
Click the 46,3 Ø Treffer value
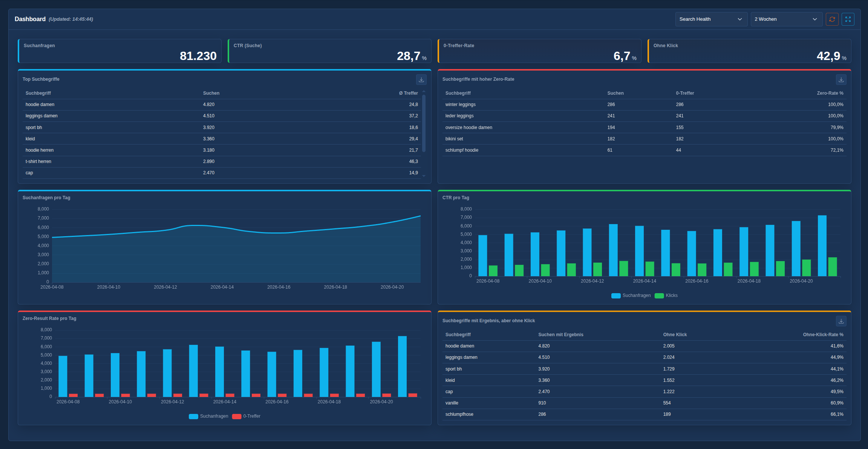[x=413, y=161]
